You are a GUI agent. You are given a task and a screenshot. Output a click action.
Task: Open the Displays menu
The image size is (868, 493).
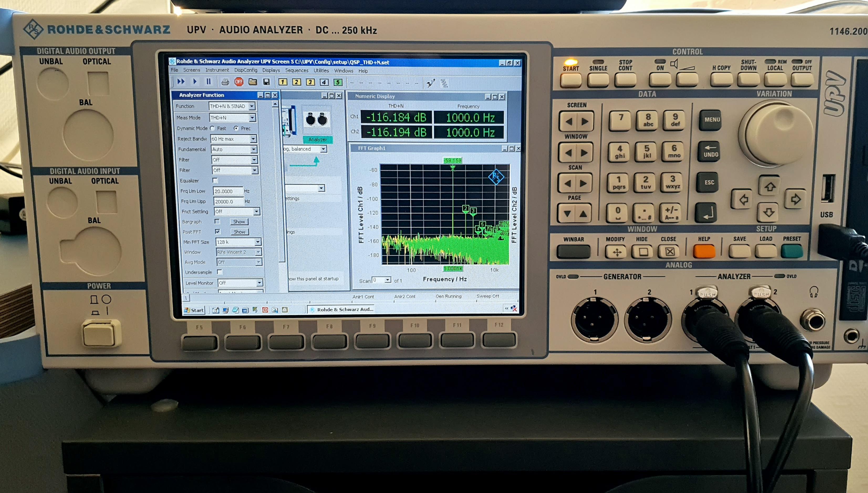point(271,70)
